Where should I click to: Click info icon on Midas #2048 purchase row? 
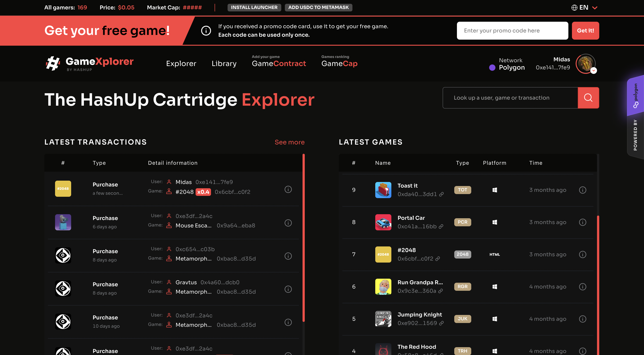pos(288,189)
